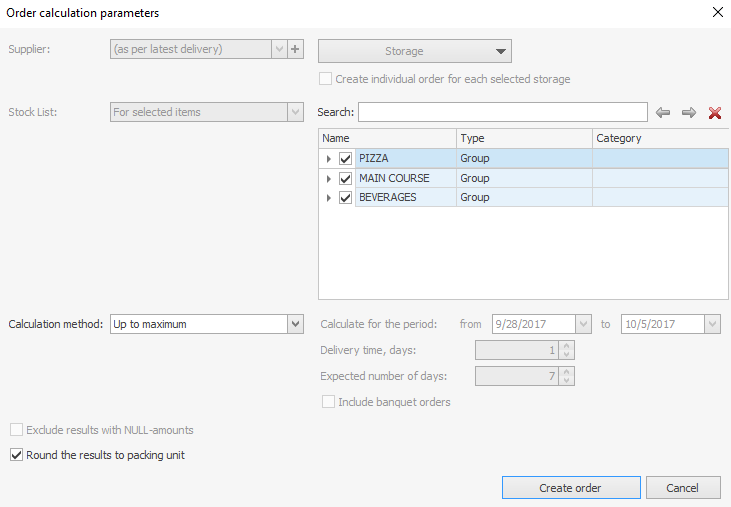This screenshot has height=507, width=731.
Task: Uncheck the PIZZA group checkbox
Action: tap(345, 159)
